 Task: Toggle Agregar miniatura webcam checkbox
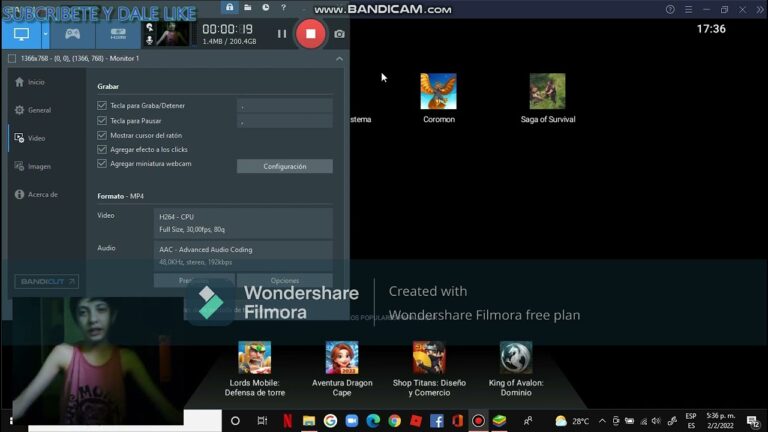pyautogui.click(x=102, y=164)
